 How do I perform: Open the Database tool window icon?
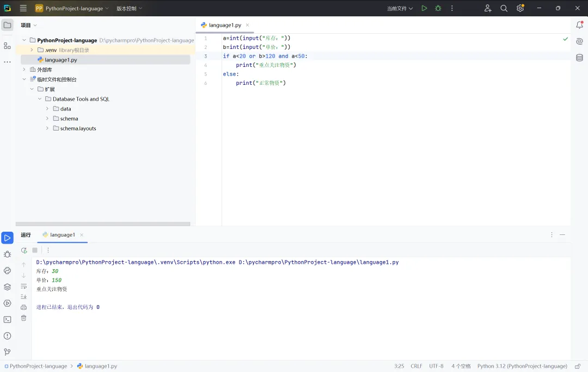pyautogui.click(x=579, y=58)
